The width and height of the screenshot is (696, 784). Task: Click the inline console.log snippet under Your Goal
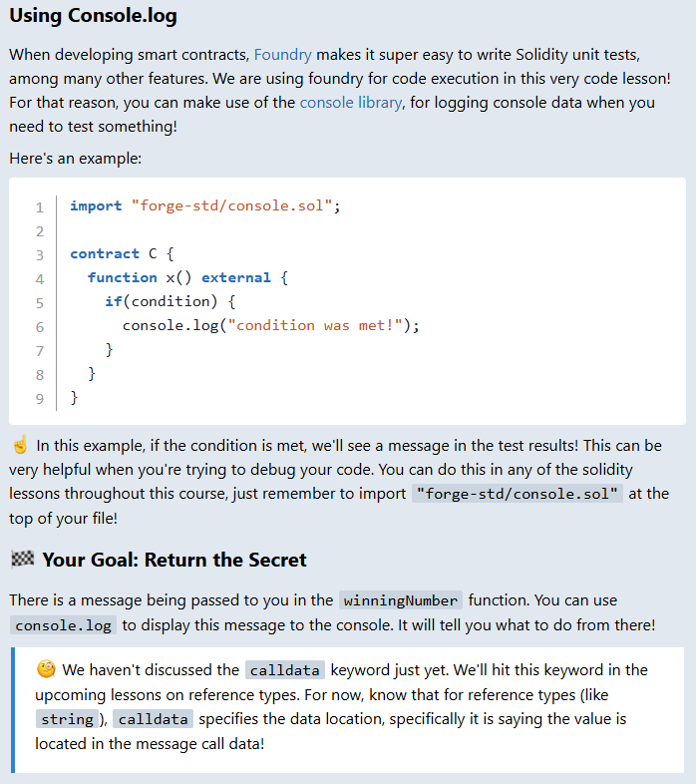pyautogui.click(x=64, y=625)
